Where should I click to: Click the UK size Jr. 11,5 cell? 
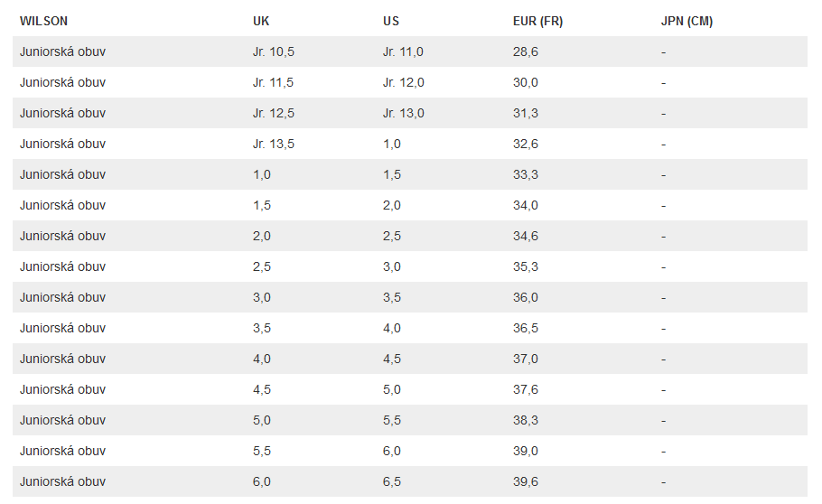274,83
